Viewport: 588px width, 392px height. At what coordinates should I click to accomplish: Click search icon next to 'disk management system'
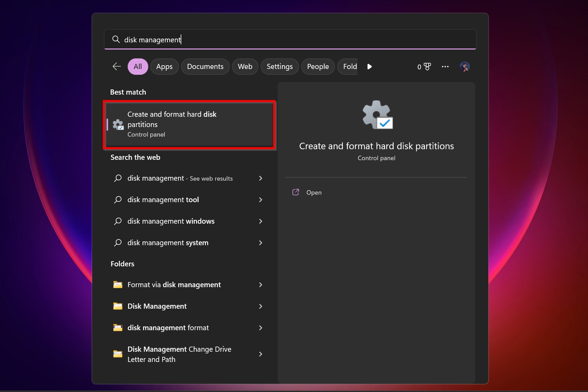click(x=118, y=243)
